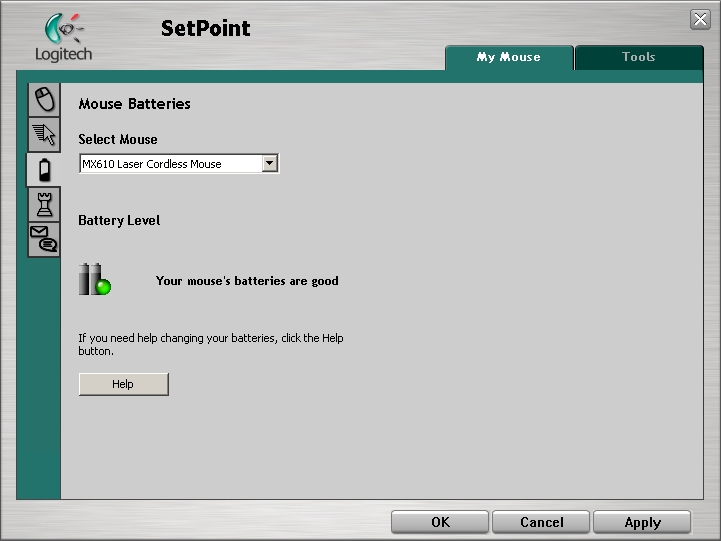Click the Mouse Batteries heading
This screenshot has width=721, height=541.
pyautogui.click(x=134, y=104)
